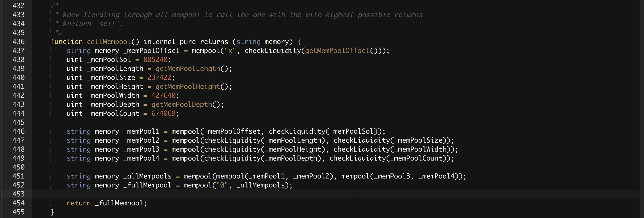Image resolution: width=644 pixels, height=218 pixels.
Task: Place cursor on callMempool function name
Action: click(109, 42)
